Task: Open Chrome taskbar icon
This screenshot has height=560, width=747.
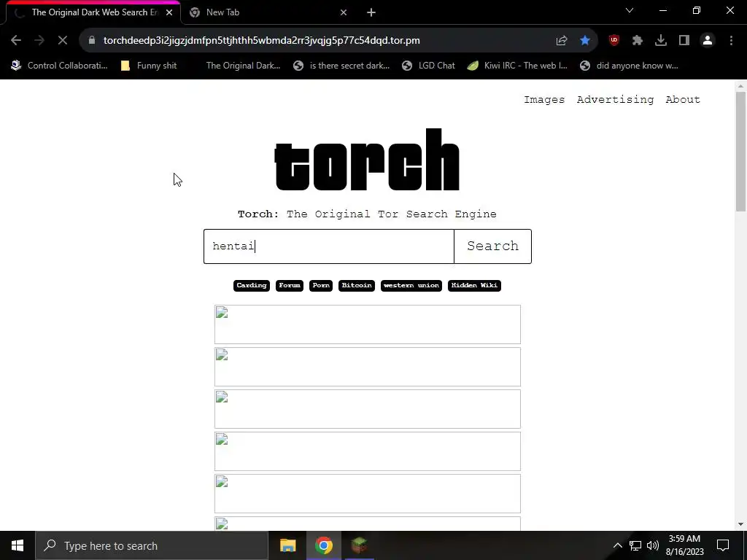Action: tap(323, 545)
